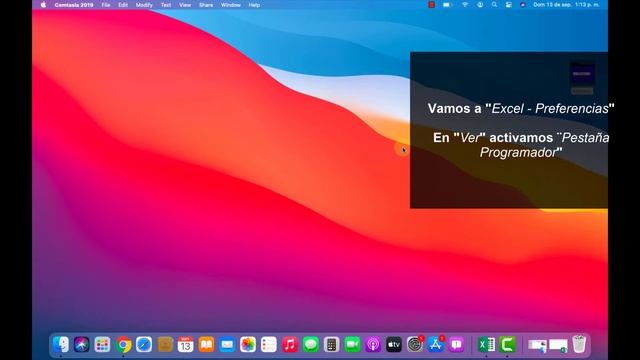Open the View menu
The image size is (640, 360).
(x=185, y=5)
